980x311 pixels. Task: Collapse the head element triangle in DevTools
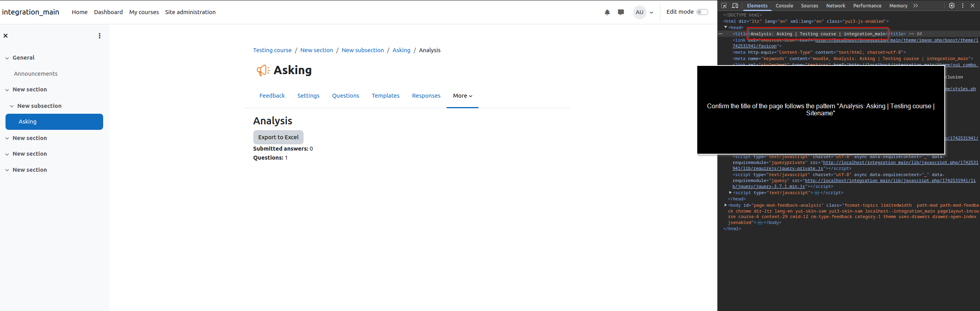click(725, 27)
